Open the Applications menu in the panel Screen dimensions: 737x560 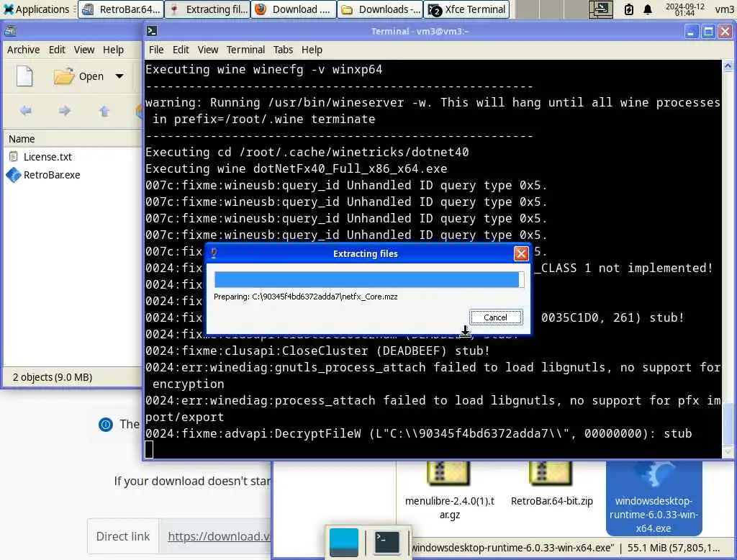point(36,9)
